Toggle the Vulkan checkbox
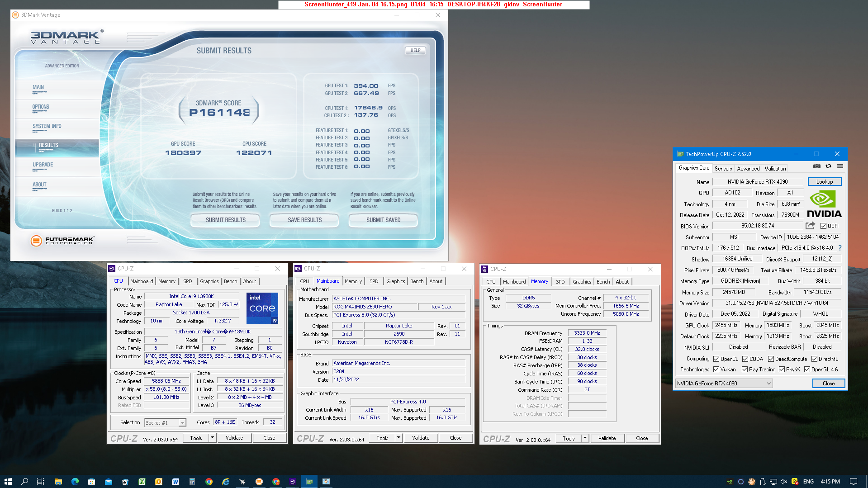 716,369
